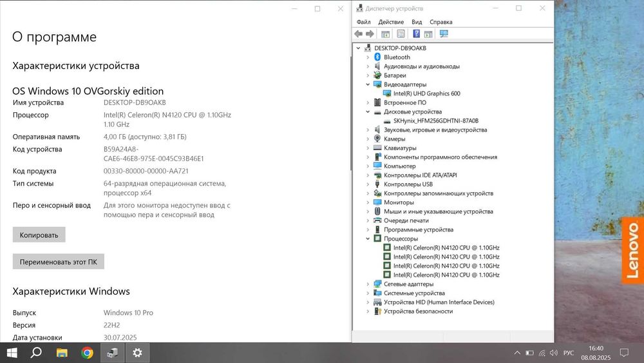
Task: Click install date 30.07.2025
Action: pyautogui.click(x=120, y=337)
